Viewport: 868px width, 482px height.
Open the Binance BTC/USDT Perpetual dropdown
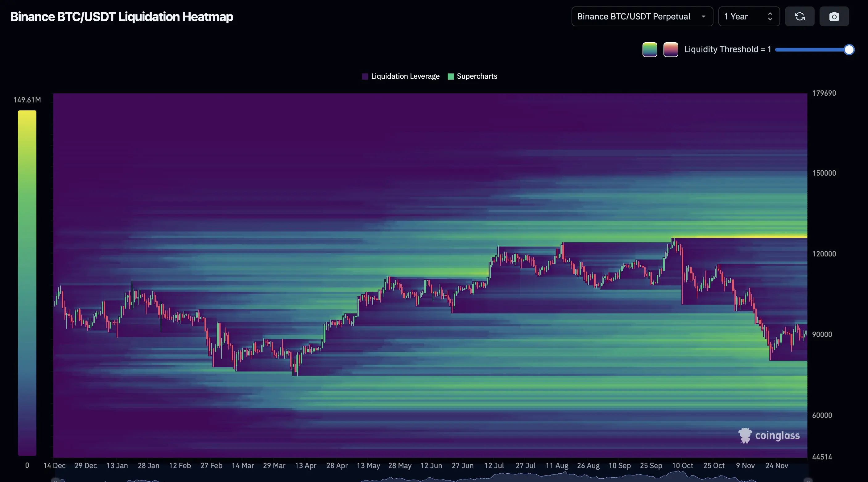(x=634, y=17)
